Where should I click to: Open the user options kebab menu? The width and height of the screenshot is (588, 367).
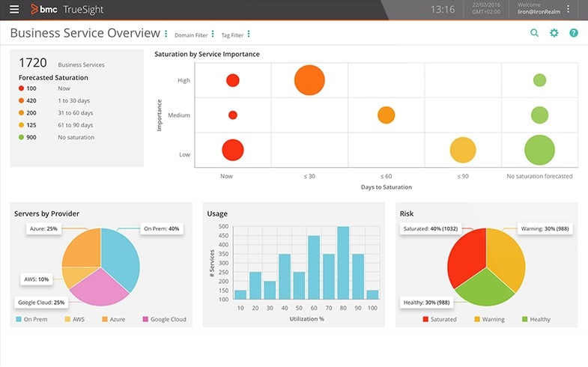568,9
